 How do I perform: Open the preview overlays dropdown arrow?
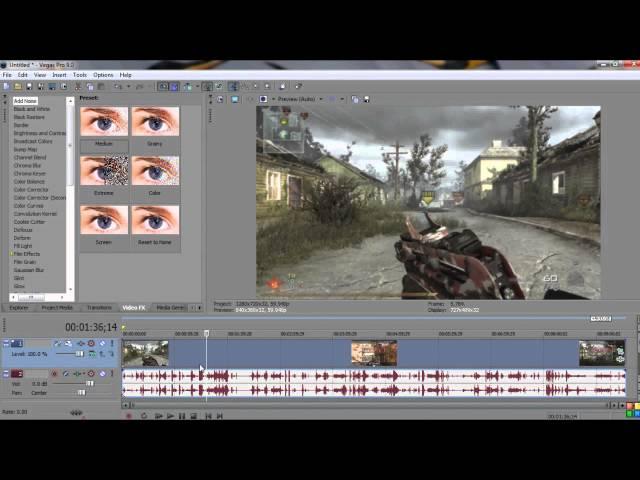coord(342,99)
